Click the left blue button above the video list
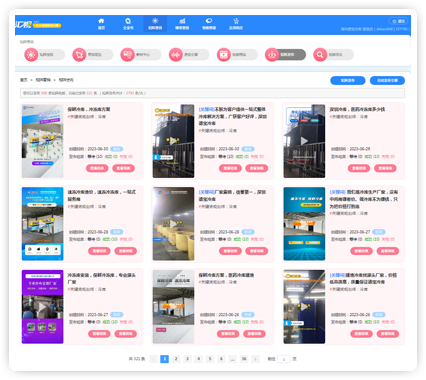Viewport: 426px width, 380px height. pyautogui.click(x=348, y=80)
